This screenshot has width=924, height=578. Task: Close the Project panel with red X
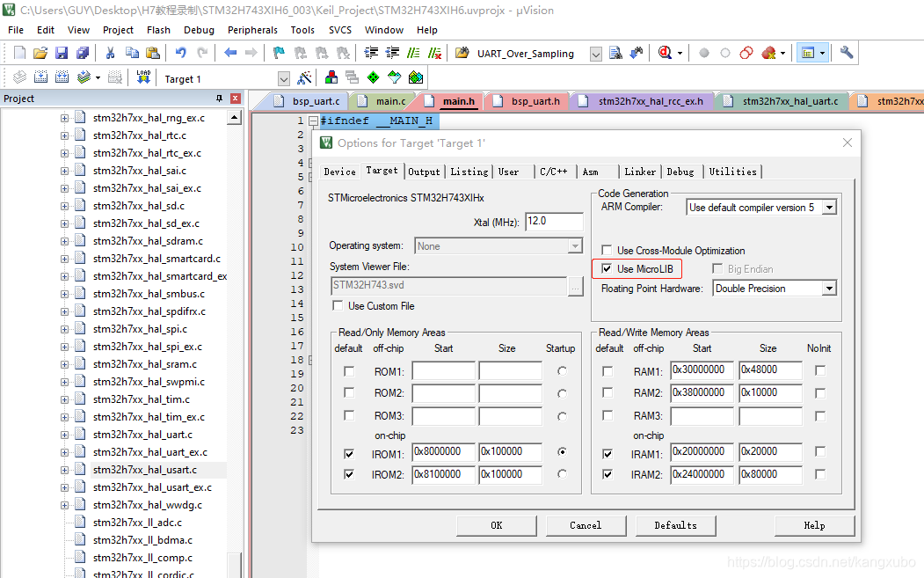[236, 99]
